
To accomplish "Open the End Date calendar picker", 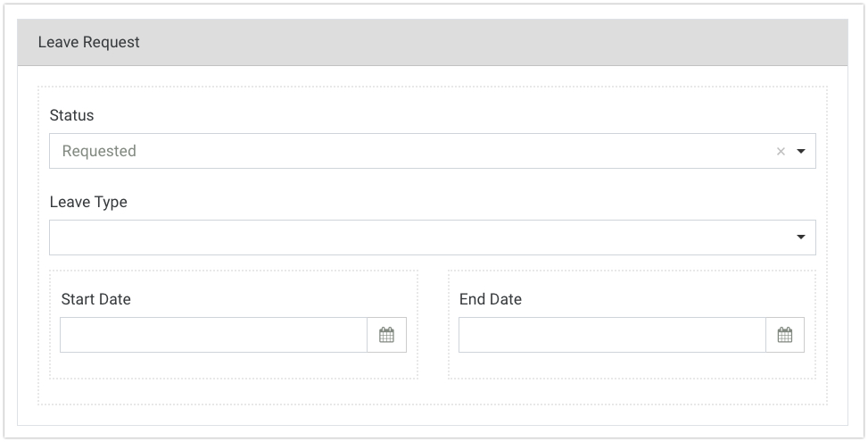I will pyautogui.click(x=784, y=335).
